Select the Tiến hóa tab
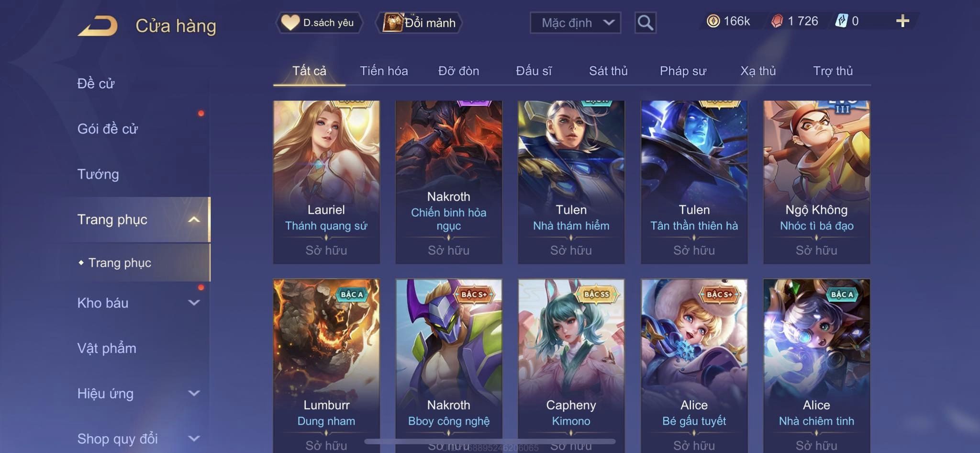This screenshot has width=980, height=453. click(384, 71)
